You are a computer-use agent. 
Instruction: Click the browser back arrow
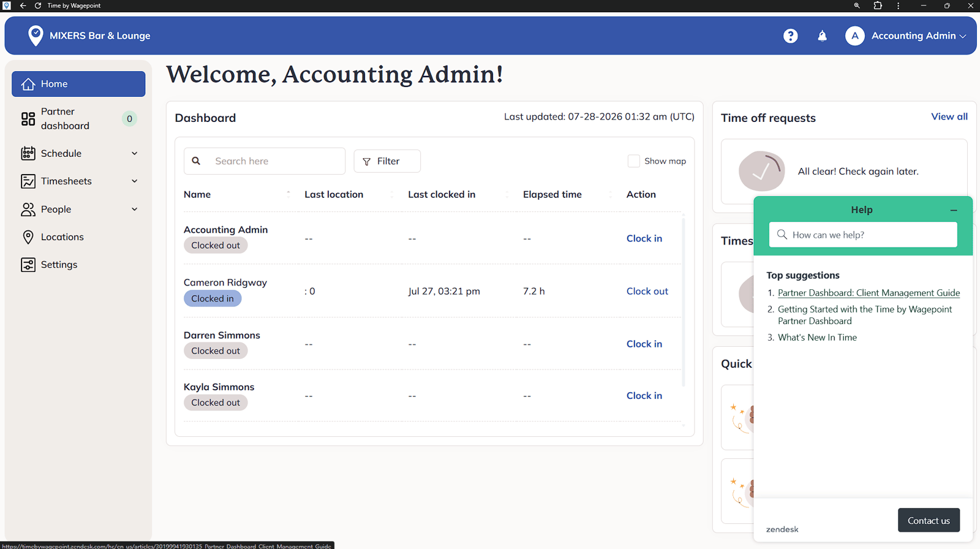coord(23,6)
